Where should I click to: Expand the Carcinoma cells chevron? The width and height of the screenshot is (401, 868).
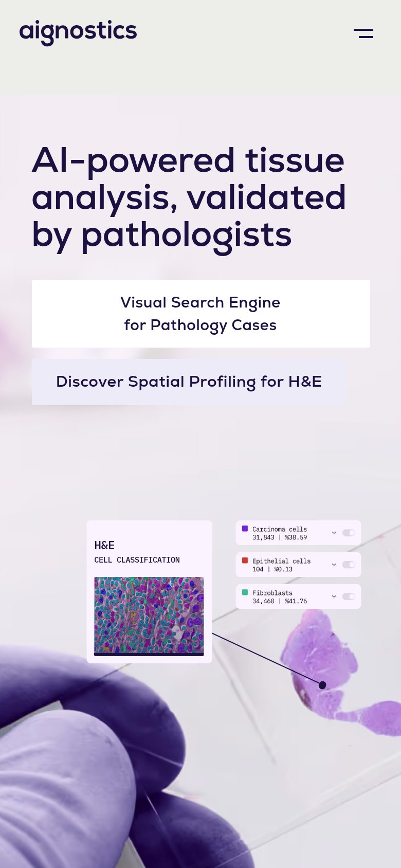[334, 533]
